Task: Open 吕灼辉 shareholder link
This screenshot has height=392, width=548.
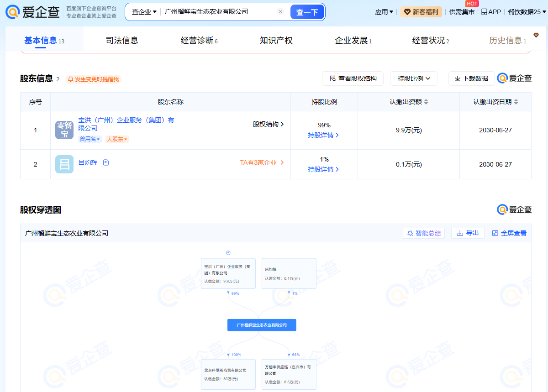Action: [88, 162]
